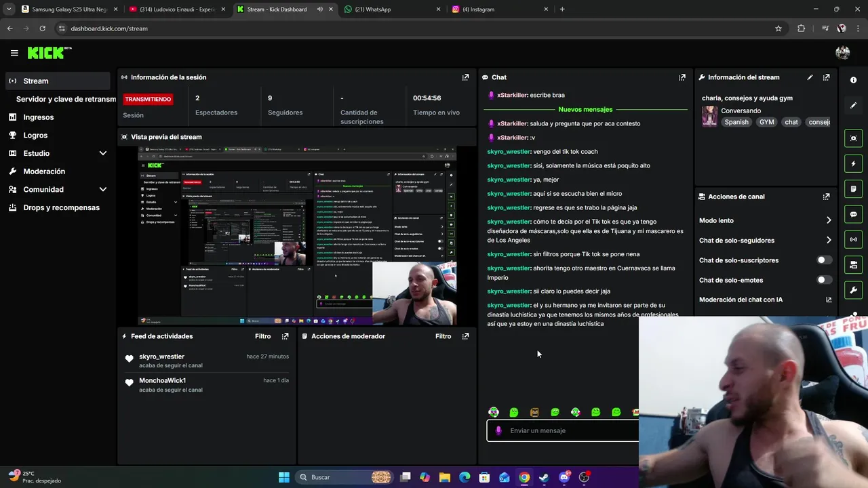
Task: Toggle the chat bubble icon in right sidebar
Action: tap(853, 214)
